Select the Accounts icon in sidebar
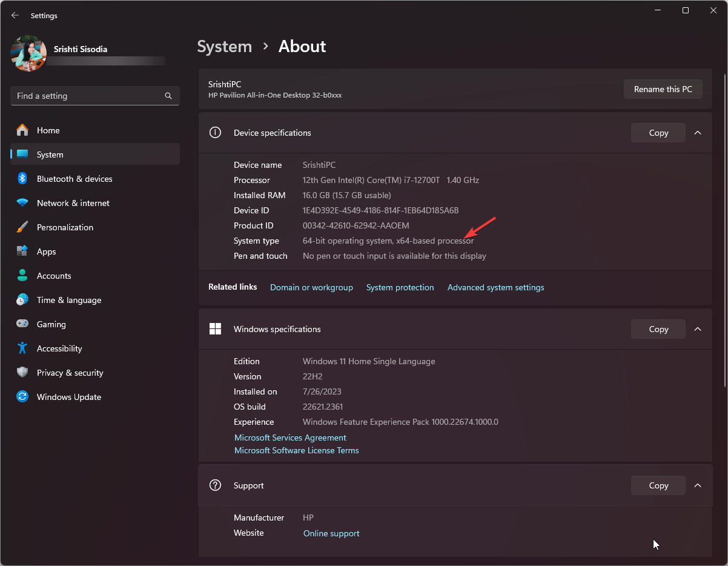This screenshot has width=728, height=566. [22, 276]
